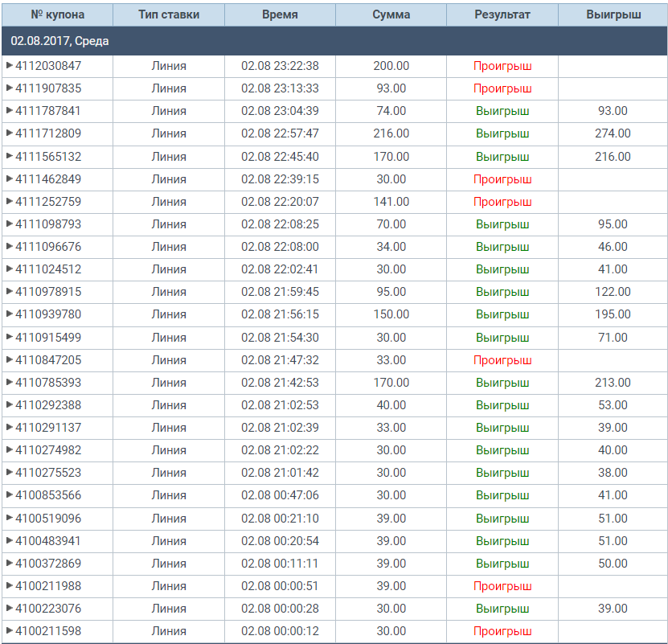Expand coupon 4111565132 row arrow
The width and height of the screenshot is (668, 644).
[10, 157]
